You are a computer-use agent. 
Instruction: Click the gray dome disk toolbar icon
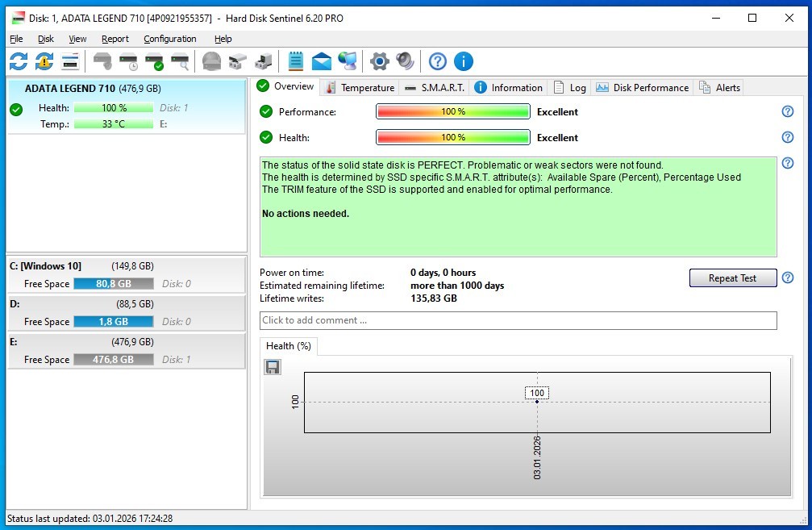(x=211, y=61)
